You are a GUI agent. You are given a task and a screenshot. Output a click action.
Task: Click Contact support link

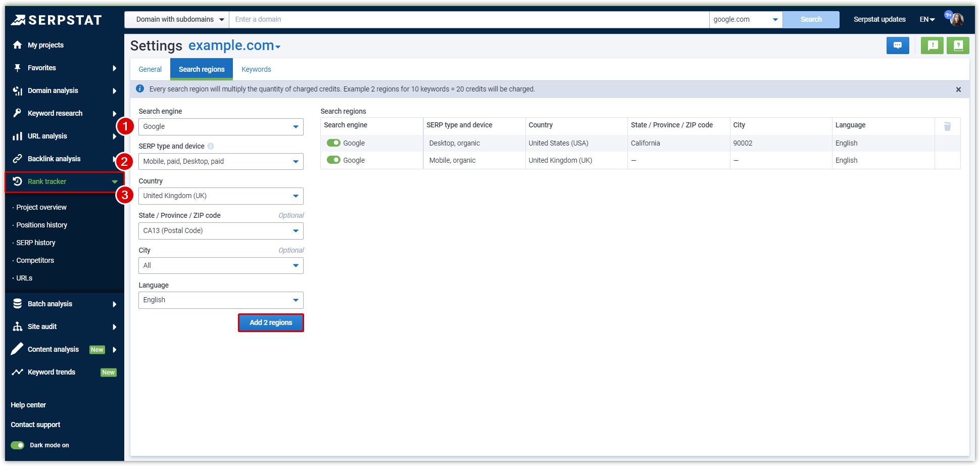35,425
